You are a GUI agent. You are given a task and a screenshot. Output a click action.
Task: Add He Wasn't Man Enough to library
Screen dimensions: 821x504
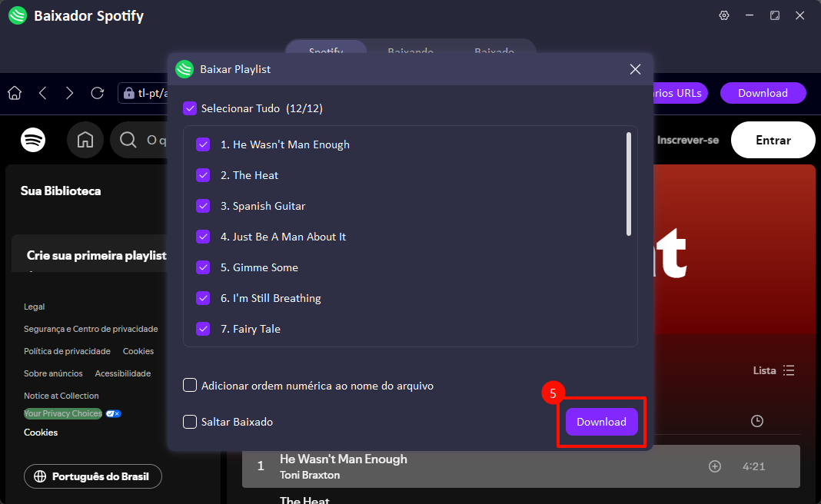(x=715, y=466)
